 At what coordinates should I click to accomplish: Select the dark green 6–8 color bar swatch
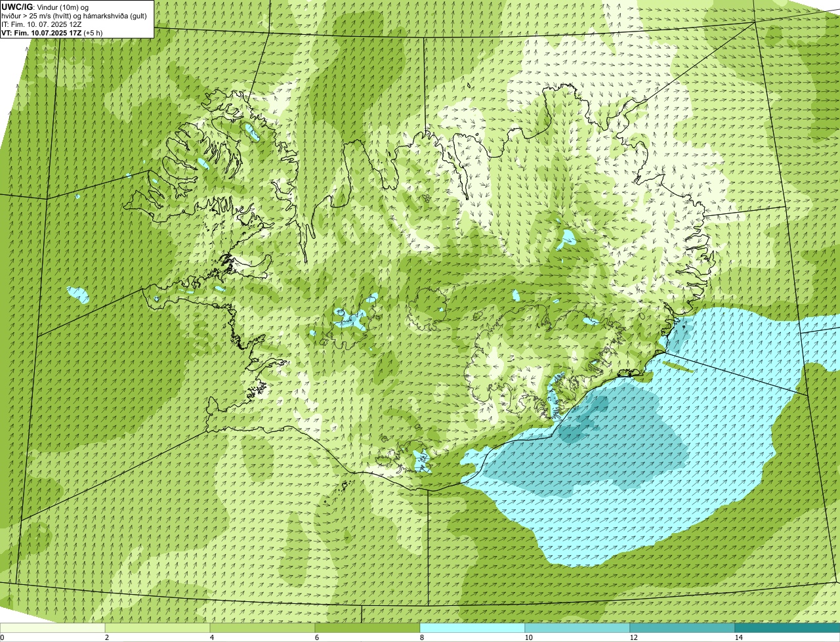(x=367, y=628)
